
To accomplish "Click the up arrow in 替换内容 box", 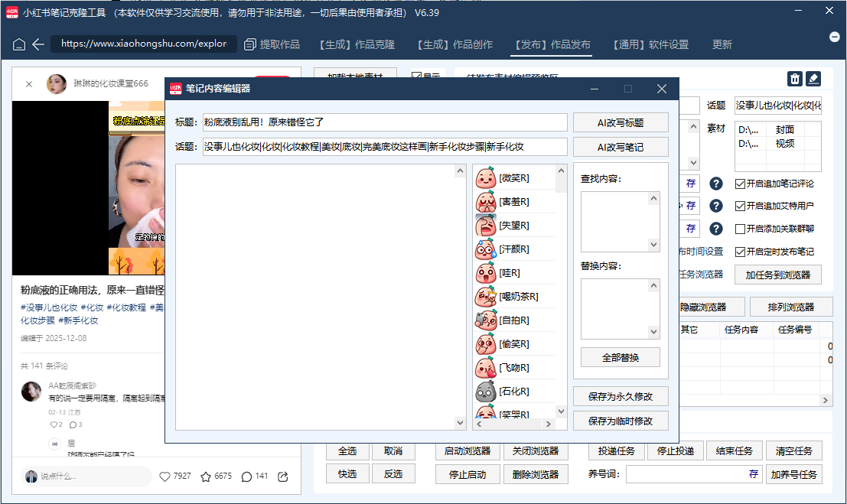I will 653,285.
